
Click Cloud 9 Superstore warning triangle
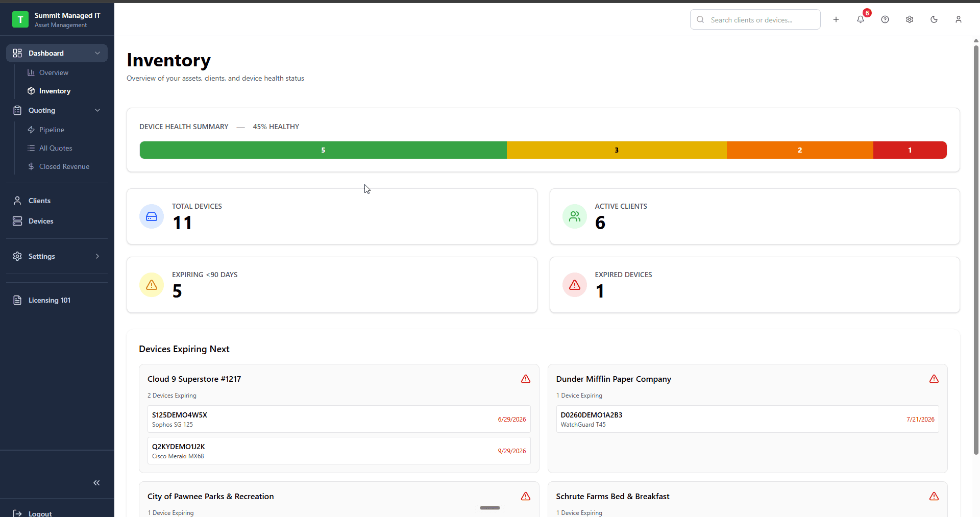tap(526, 379)
